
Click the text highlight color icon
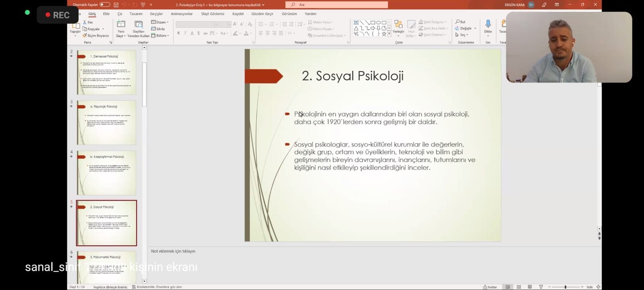coord(235,33)
